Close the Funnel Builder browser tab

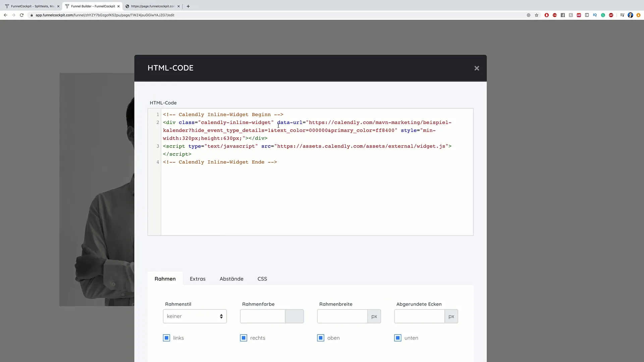click(118, 6)
